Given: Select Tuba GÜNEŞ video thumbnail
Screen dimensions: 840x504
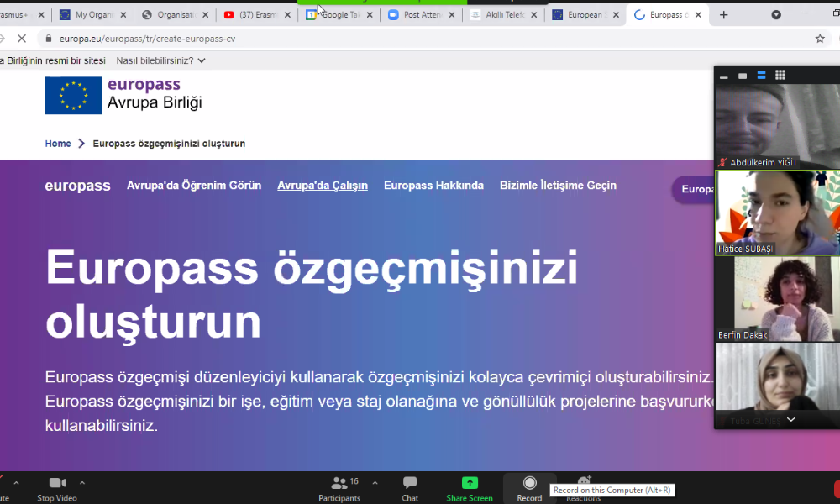Looking at the screenshot, I should click(x=777, y=385).
